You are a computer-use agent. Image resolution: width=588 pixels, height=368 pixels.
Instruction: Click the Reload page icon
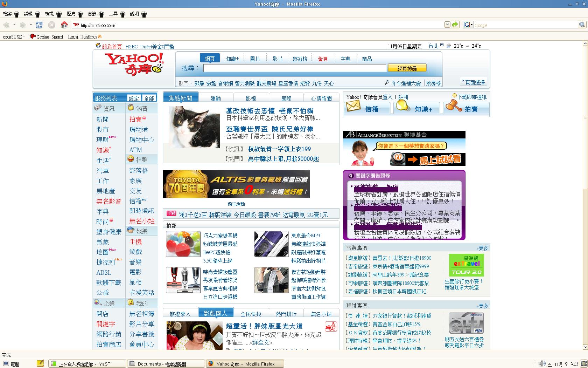tap(39, 25)
